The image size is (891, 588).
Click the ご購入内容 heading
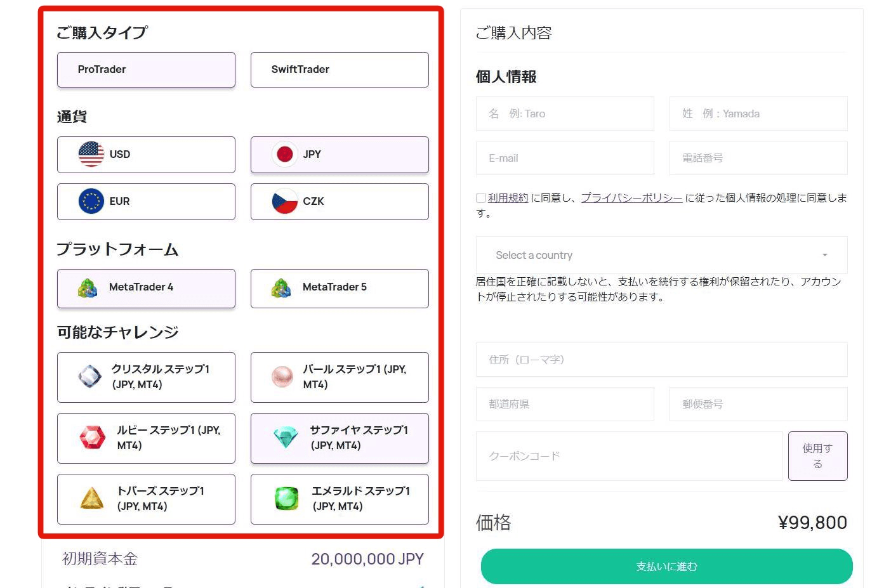(x=513, y=33)
